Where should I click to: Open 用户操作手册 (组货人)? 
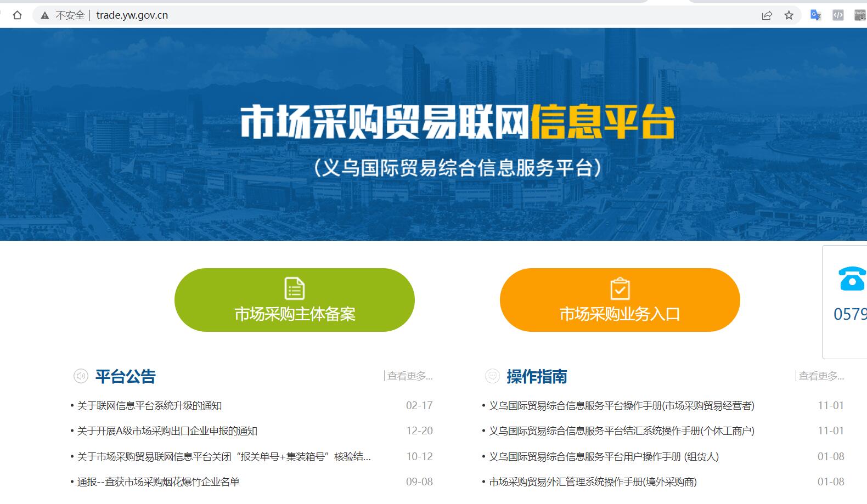(604, 457)
